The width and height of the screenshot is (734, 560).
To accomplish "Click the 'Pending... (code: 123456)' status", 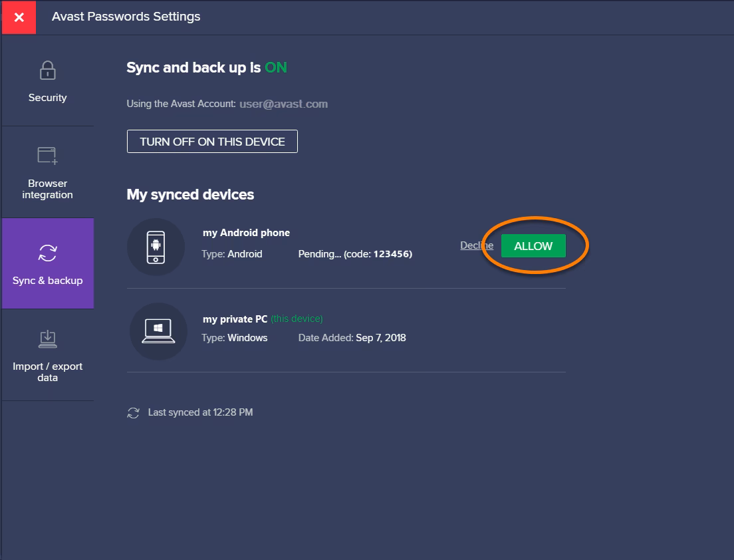I will [355, 254].
